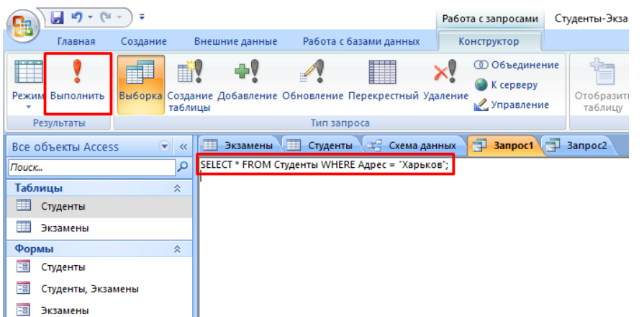Click the Объединение union query button
This screenshot has height=317, width=644.
(x=516, y=65)
